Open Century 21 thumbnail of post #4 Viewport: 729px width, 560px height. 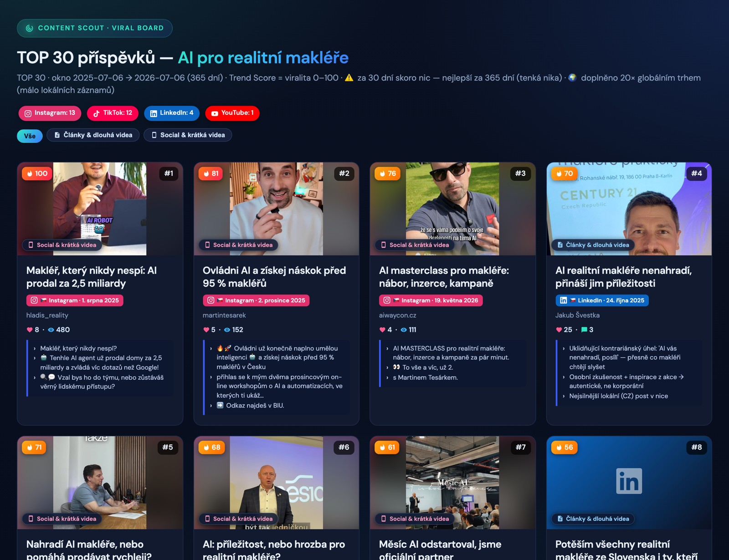point(629,209)
